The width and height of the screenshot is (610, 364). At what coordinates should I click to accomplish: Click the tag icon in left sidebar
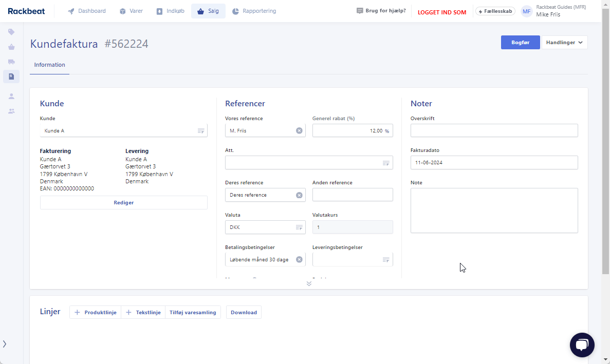(11, 32)
